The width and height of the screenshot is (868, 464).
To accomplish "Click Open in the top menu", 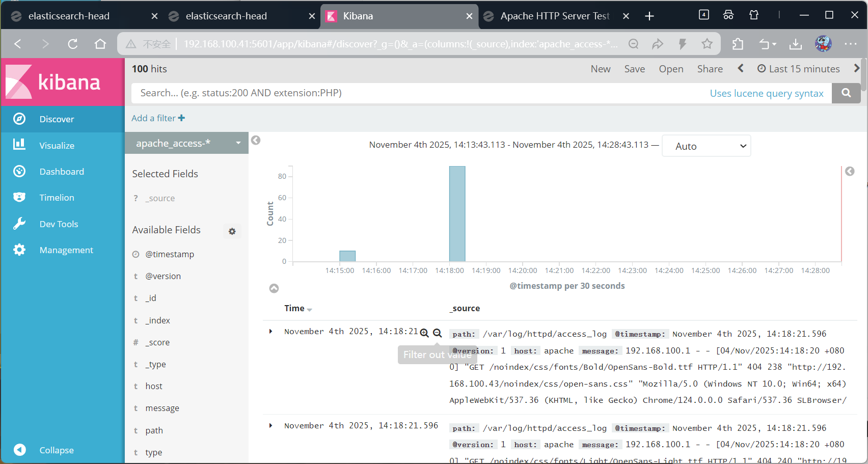I will click(x=671, y=69).
